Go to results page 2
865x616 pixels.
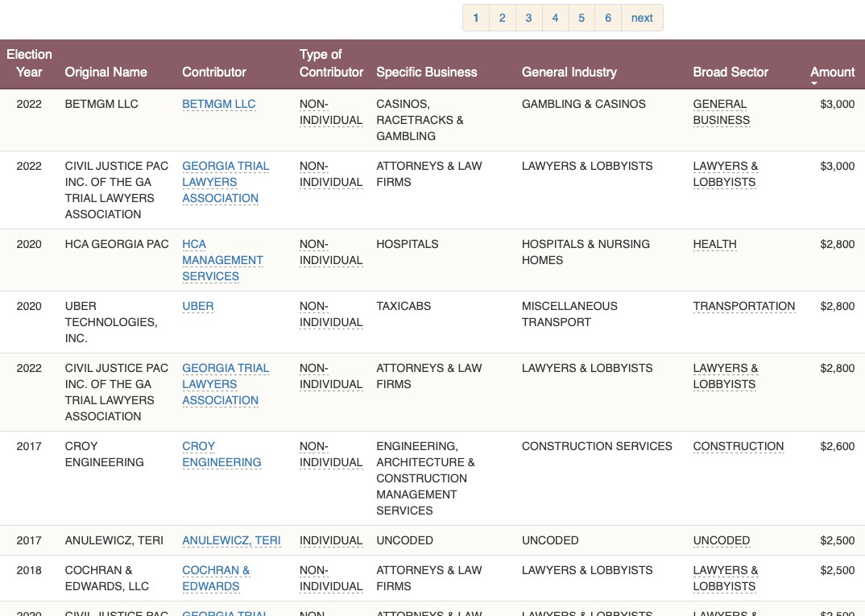click(502, 18)
